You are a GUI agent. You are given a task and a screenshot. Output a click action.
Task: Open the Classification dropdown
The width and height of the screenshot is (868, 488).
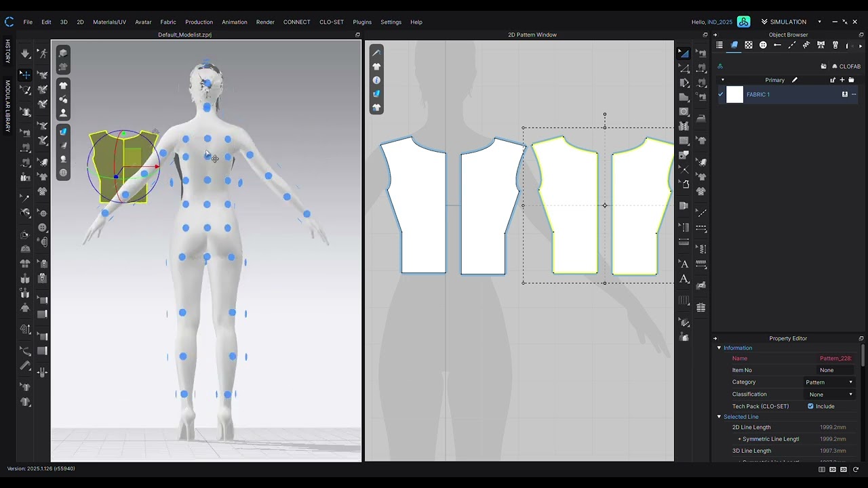[x=829, y=394]
